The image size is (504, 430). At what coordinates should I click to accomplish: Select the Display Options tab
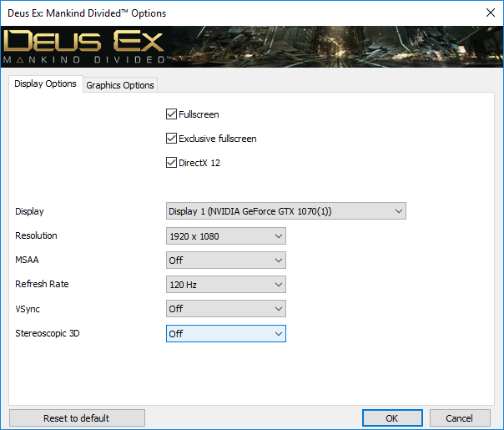click(45, 84)
